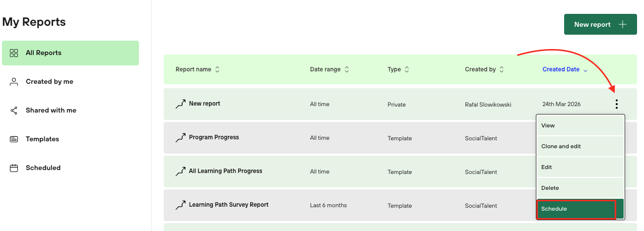Open the New report row
Screen dimensions: 644x231
[204, 104]
